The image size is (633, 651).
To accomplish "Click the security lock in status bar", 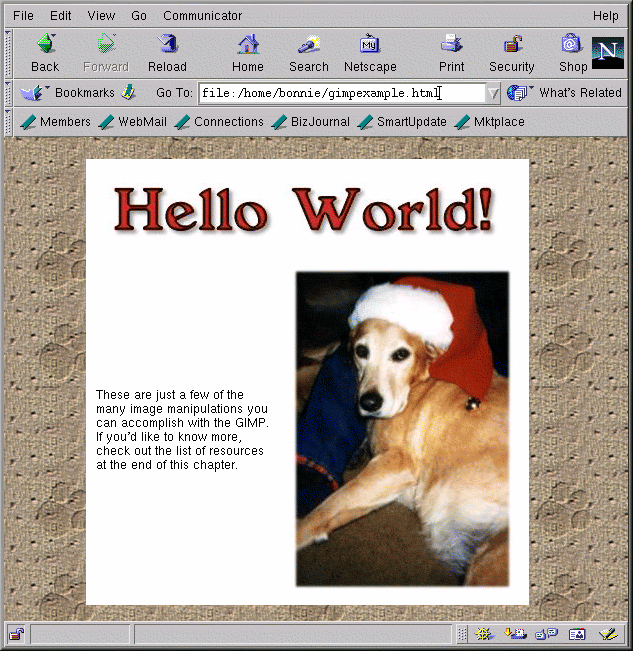I will click(x=16, y=634).
